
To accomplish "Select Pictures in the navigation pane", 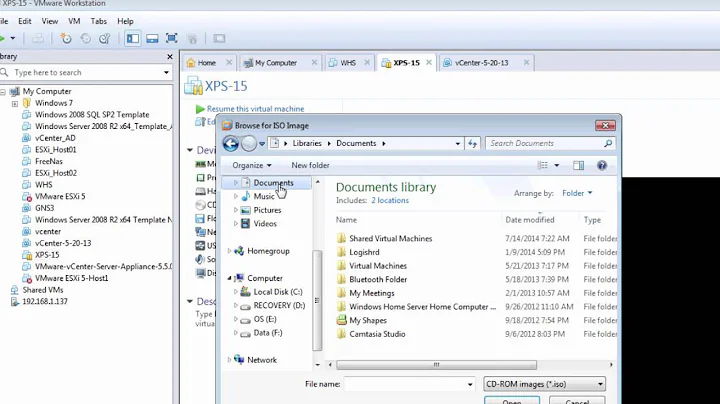I will 267,210.
